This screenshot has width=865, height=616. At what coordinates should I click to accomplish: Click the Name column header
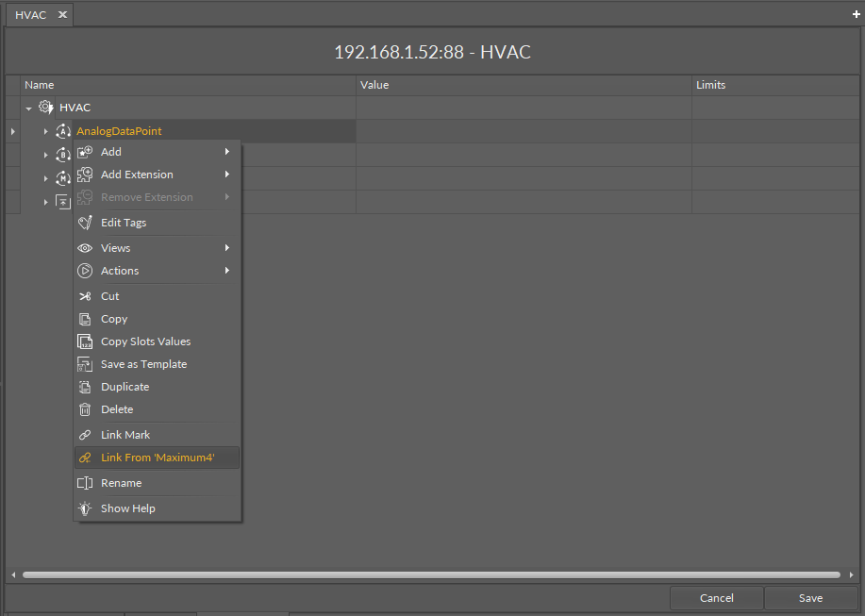[x=188, y=85]
